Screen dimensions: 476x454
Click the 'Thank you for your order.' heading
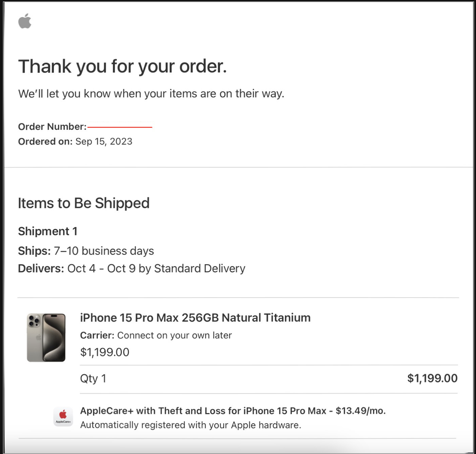click(x=122, y=67)
